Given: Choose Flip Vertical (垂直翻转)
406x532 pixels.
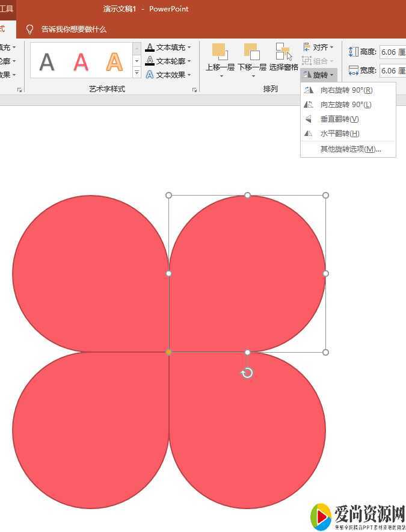Looking at the screenshot, I should pos(339,119).
